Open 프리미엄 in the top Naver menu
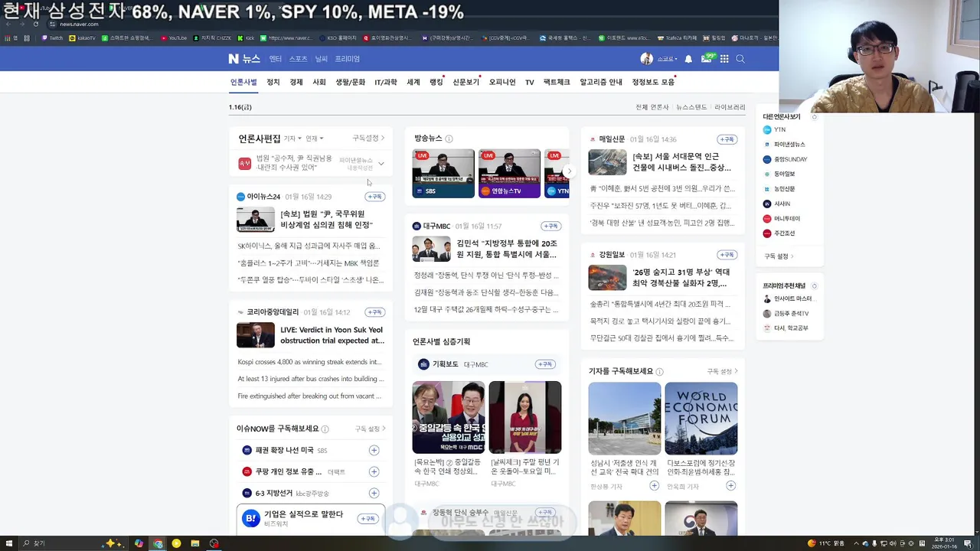The height and width of the screenshot is (551, 980). [x=347, y=59]
